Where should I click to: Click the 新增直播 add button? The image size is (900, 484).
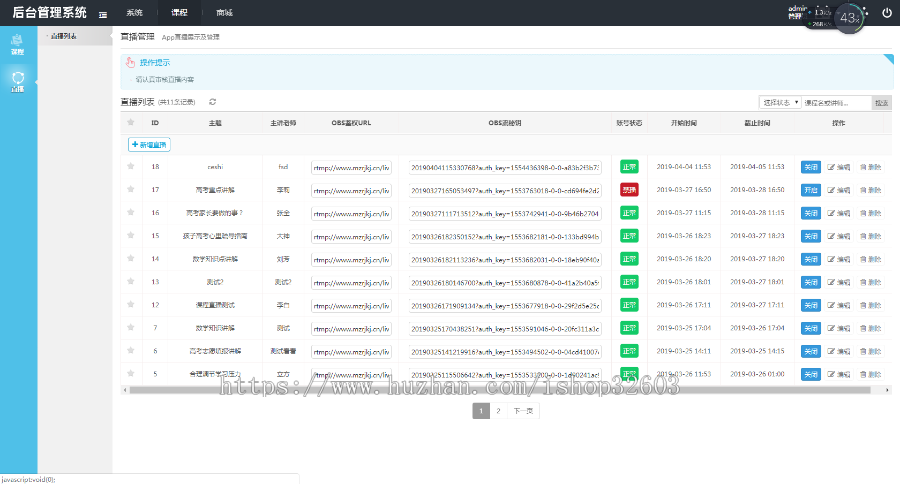[149, 144]
